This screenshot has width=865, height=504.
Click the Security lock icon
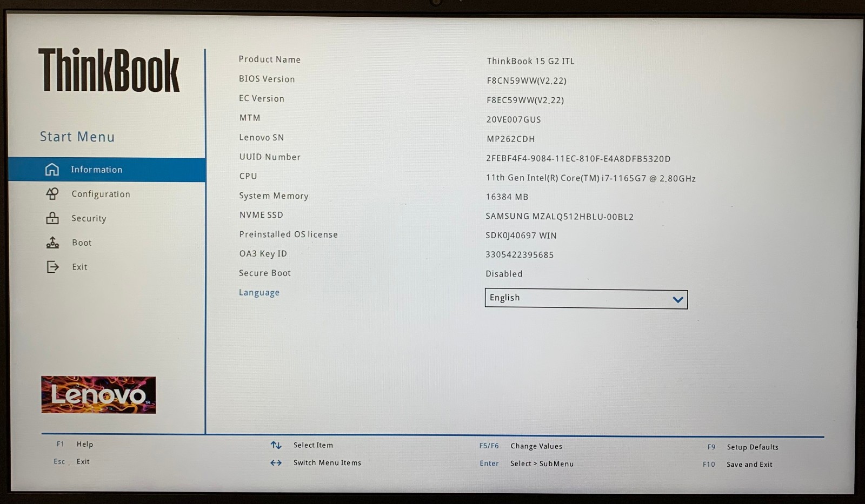coord(52,218)
